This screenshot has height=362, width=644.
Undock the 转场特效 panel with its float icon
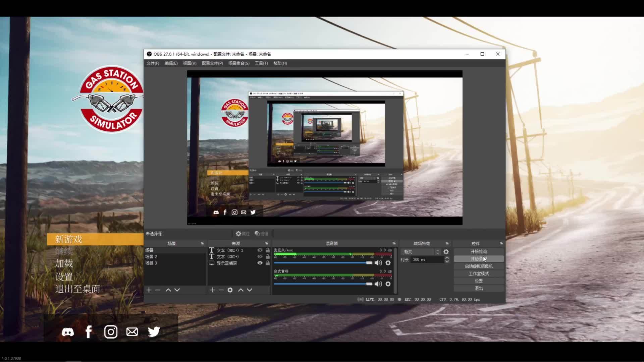click(447, 243)
